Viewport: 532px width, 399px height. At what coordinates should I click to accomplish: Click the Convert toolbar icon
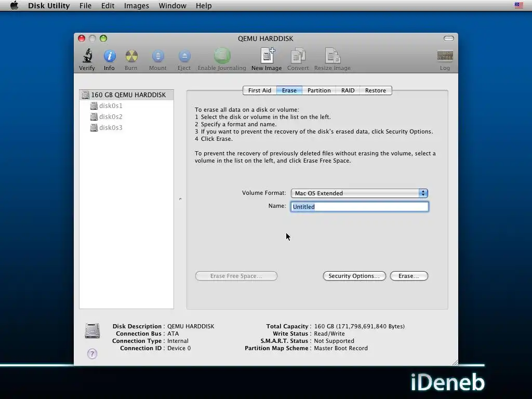point(298,56)
